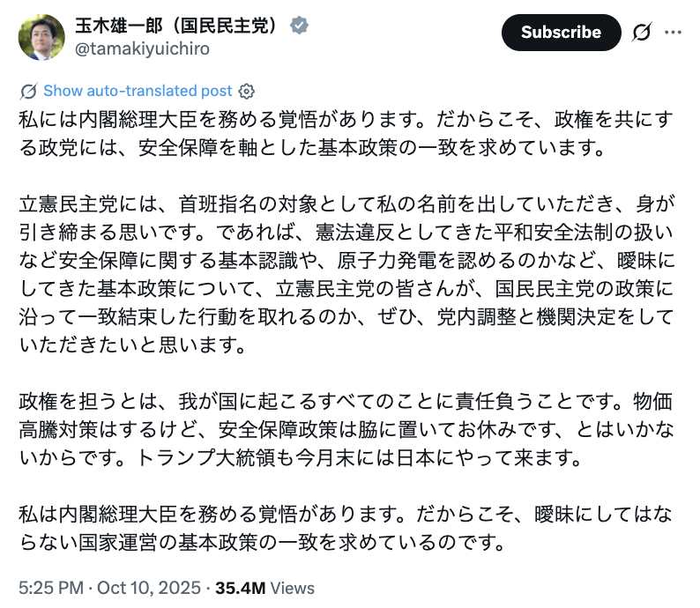Open the profile avatar photo
Viewport: 700px width, 608px height.
tap(41, 37)
